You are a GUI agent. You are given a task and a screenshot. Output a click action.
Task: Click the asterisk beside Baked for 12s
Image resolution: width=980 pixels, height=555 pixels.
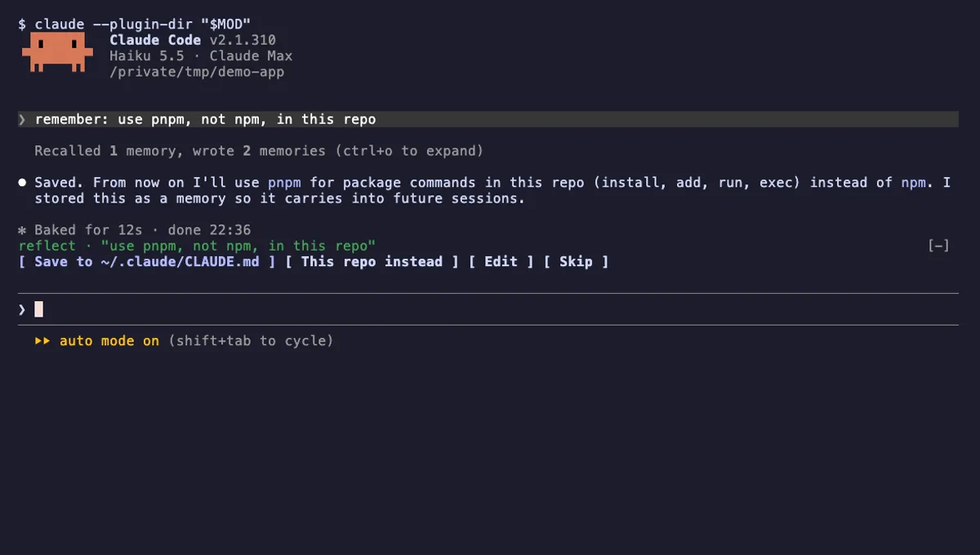[x=23, y=230]
